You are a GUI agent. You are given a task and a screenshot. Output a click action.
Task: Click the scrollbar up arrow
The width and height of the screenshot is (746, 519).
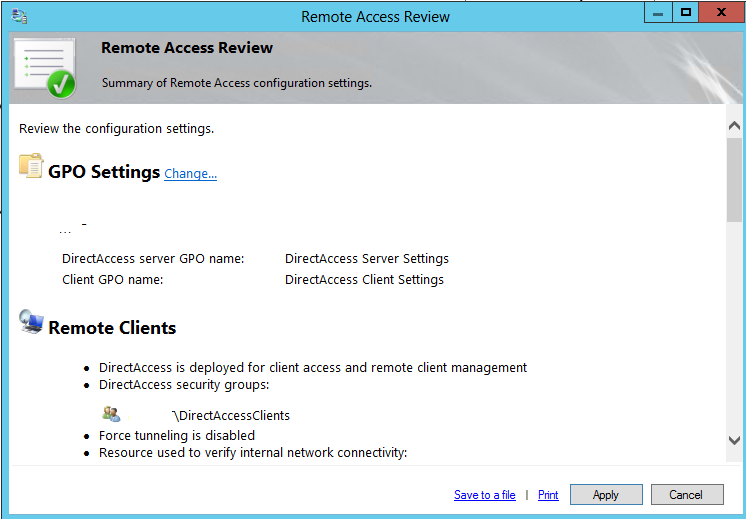pyautogui.click(x=734, y=126)
